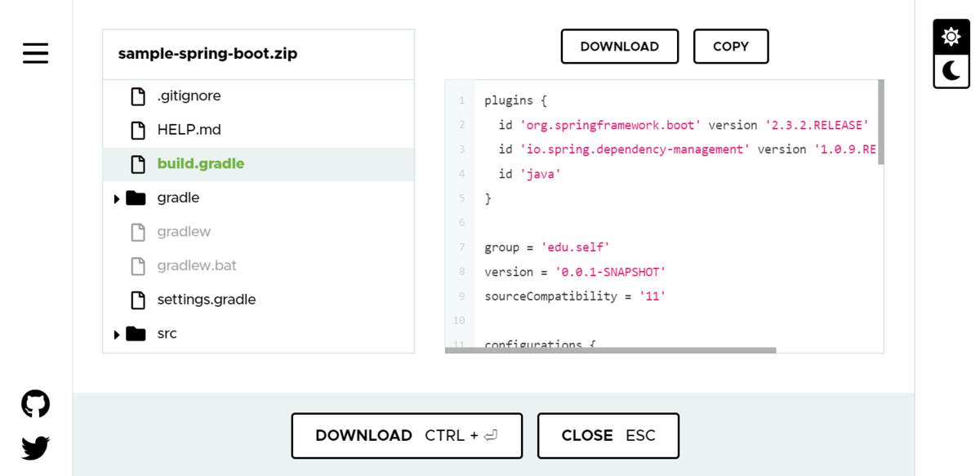
Task: Select the settings.gradle file
Action: 206,299
